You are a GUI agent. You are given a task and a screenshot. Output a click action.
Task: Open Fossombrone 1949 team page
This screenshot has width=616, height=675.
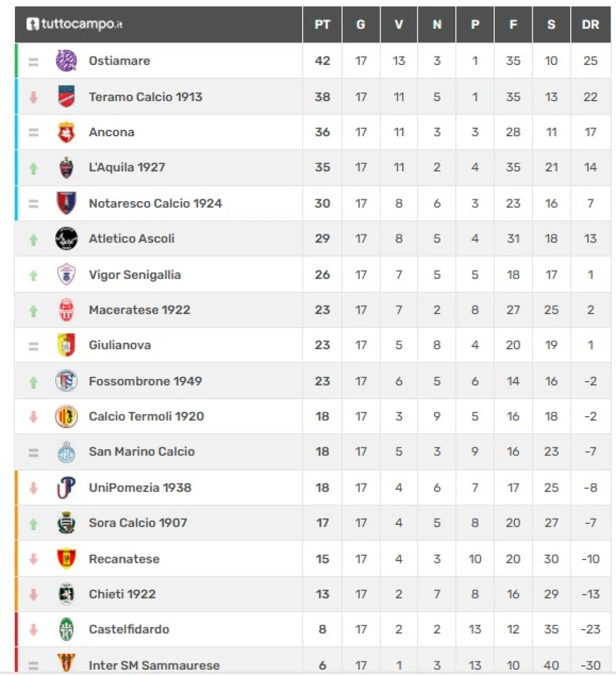145,381
